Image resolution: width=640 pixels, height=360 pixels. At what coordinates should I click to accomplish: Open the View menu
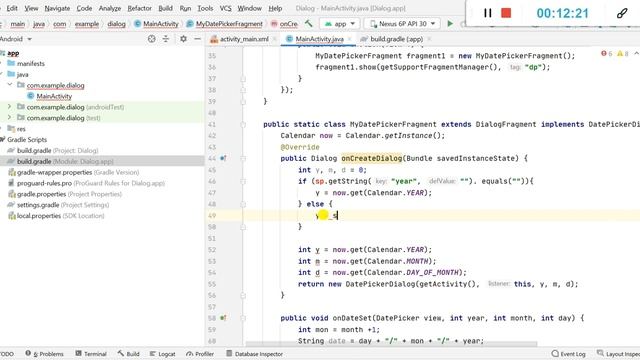pyautogui.click(x=31, y=8)
